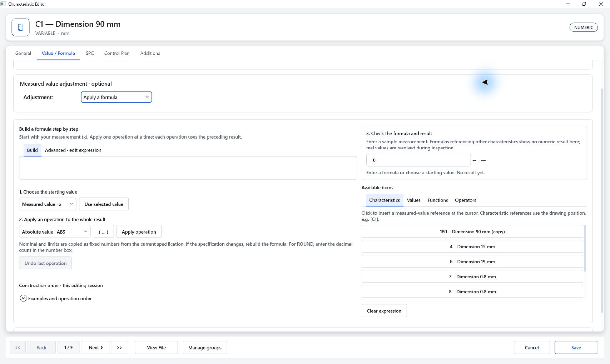Switch to the General tab

coord(23,53)
